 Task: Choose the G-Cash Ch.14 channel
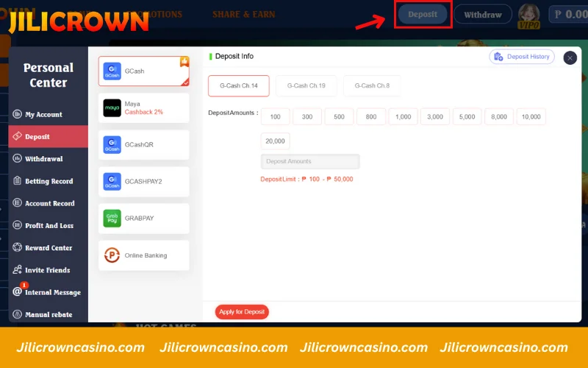(238, 85)
